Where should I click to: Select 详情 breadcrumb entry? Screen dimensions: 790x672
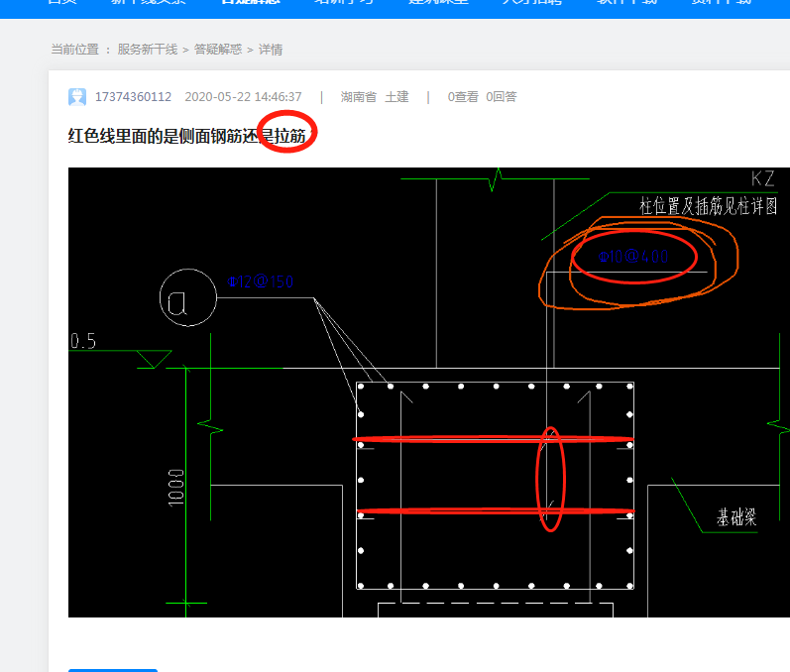pyautogui.click(x=271, y=50)
